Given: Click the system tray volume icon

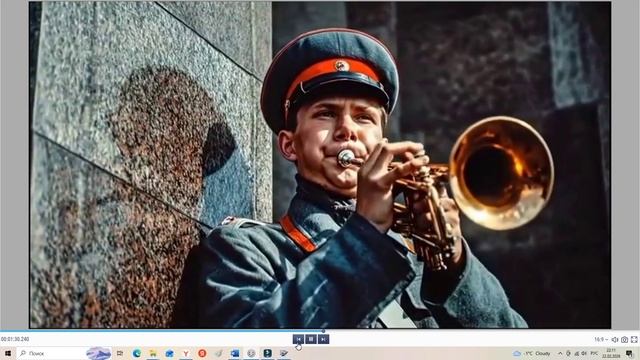Looking at the screenshot, I should click(x=584, y=353).
